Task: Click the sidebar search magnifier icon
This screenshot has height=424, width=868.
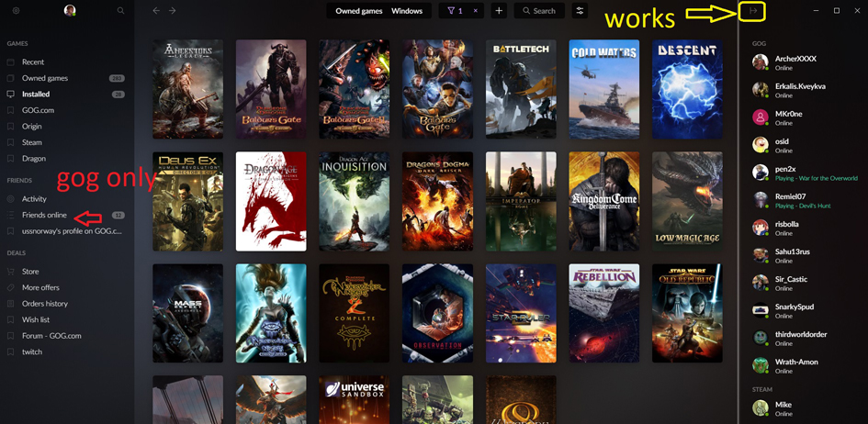Action: click(120, 10)
